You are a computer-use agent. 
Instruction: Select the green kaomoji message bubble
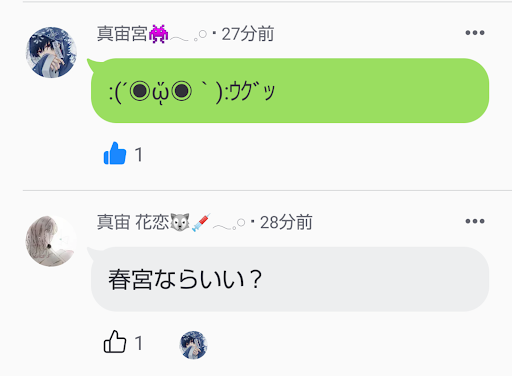(290, 91)
